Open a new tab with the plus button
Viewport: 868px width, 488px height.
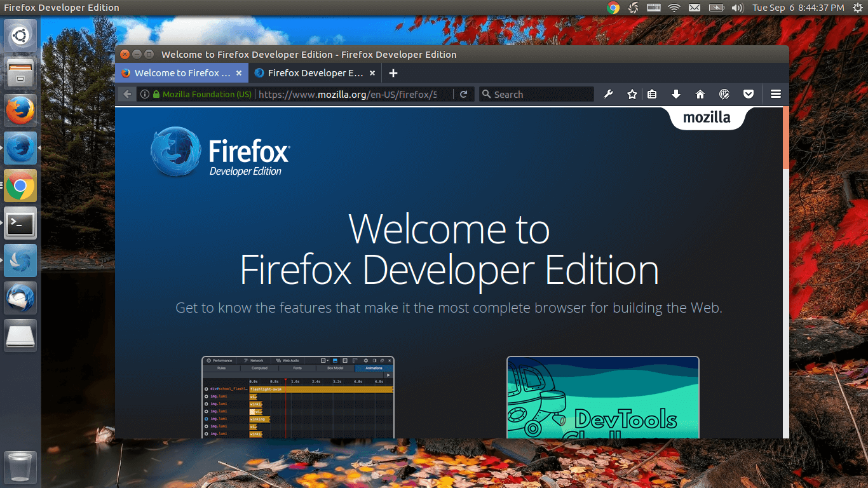(x=393, y=72)
